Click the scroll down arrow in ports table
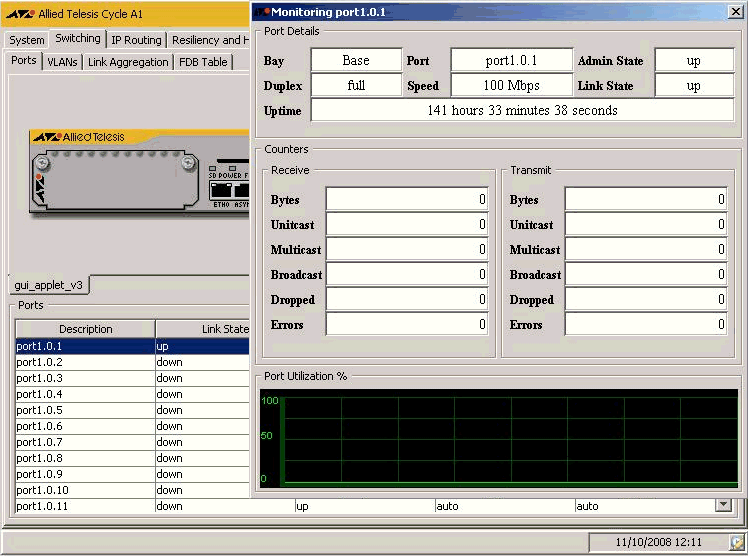 pos(723,505)
